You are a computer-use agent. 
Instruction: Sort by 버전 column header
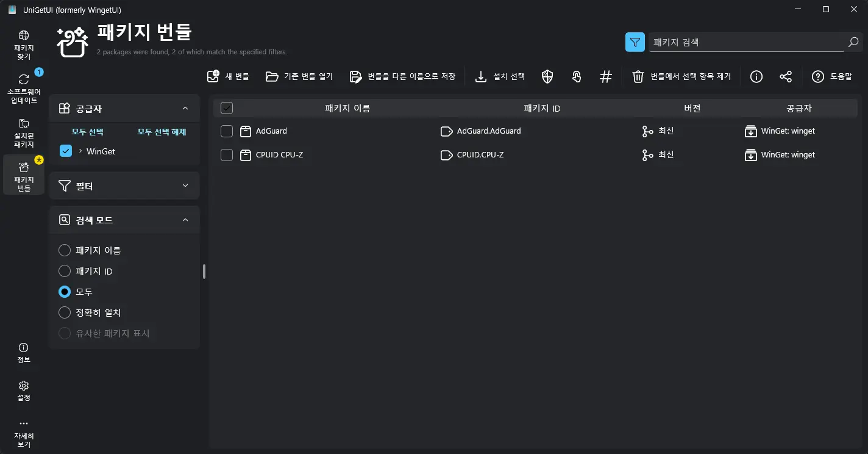tap(692, 108)
